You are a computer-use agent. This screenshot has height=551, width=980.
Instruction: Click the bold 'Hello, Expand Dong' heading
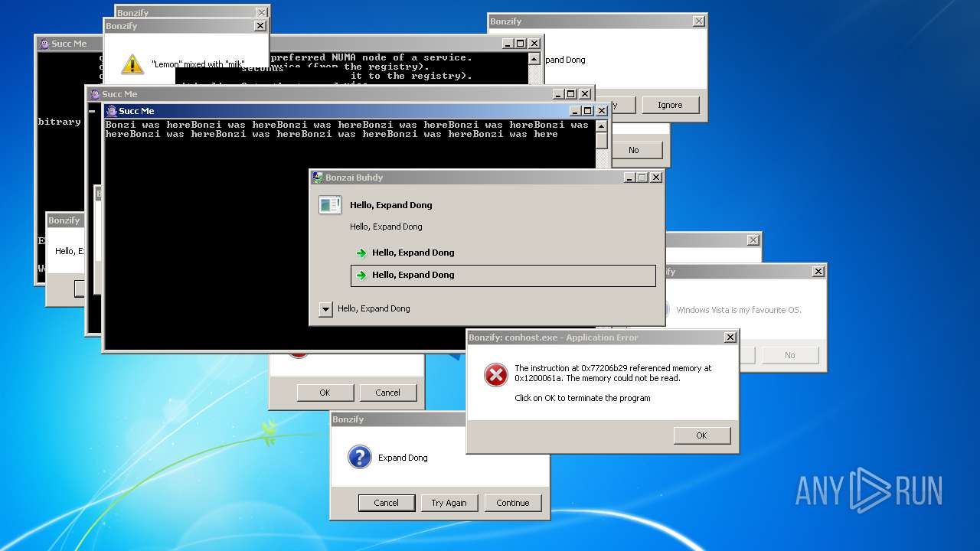(391, 205)
